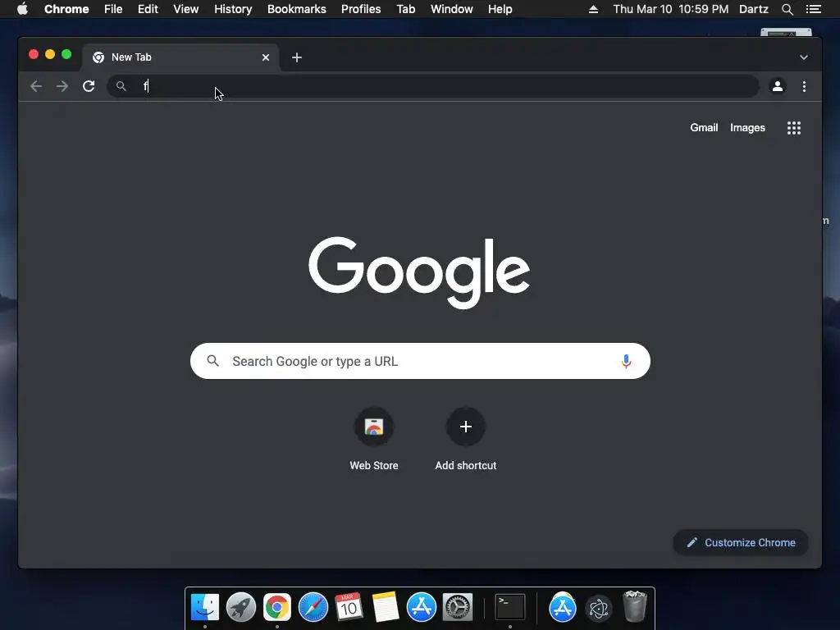This screenshot has width=840, height=630.
Task: Open Notes from the dock
Action: coord(386,608)
